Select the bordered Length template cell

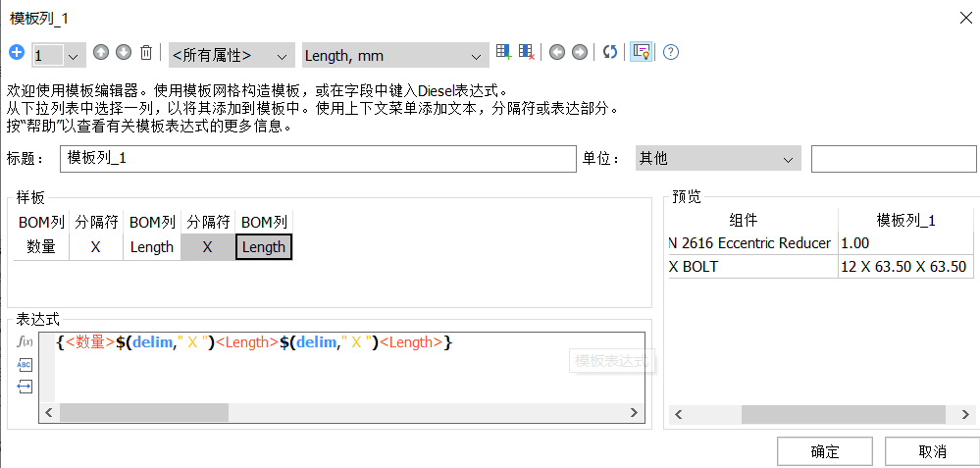[264, 247]
